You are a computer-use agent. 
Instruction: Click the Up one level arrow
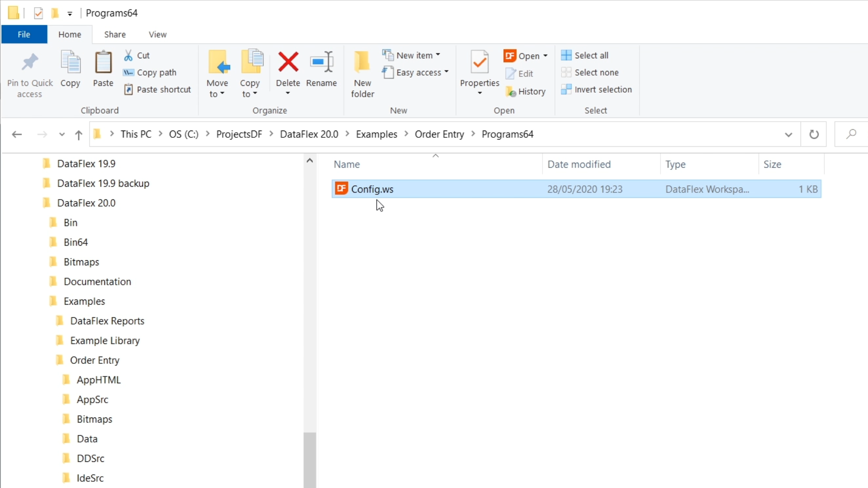[79, 135]
